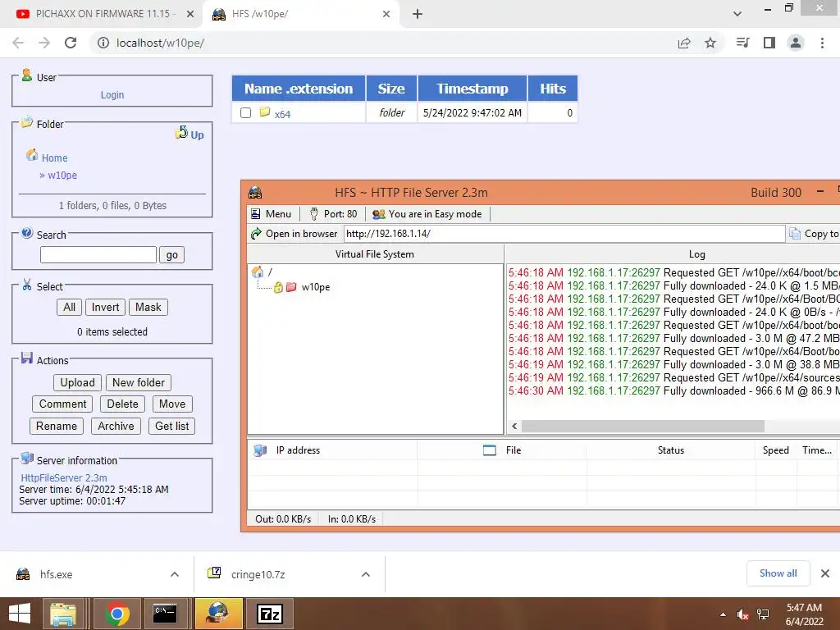The image size is (840, 630).
Task: Click Open in browser in HFS
Action: [294, 234]
